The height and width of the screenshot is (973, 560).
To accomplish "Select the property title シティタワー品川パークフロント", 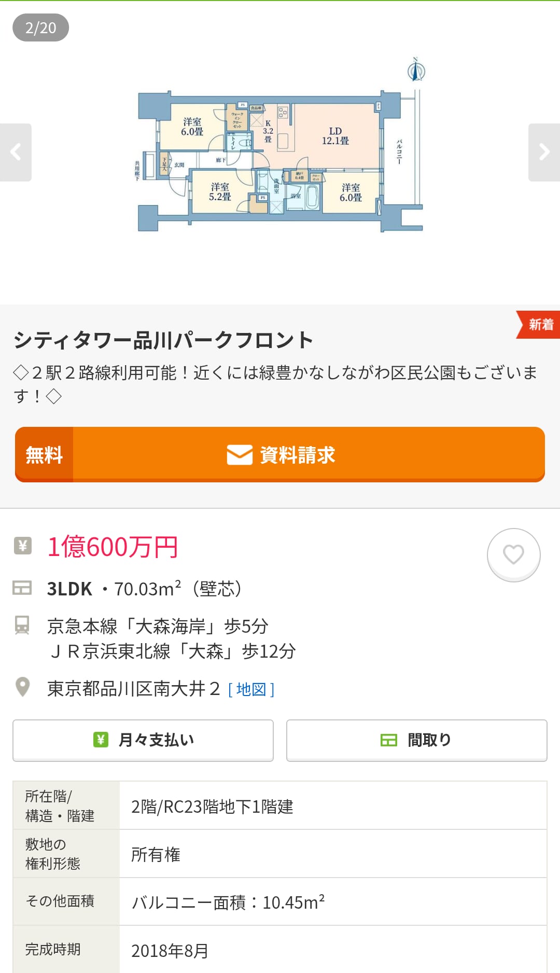I will 163,340.
